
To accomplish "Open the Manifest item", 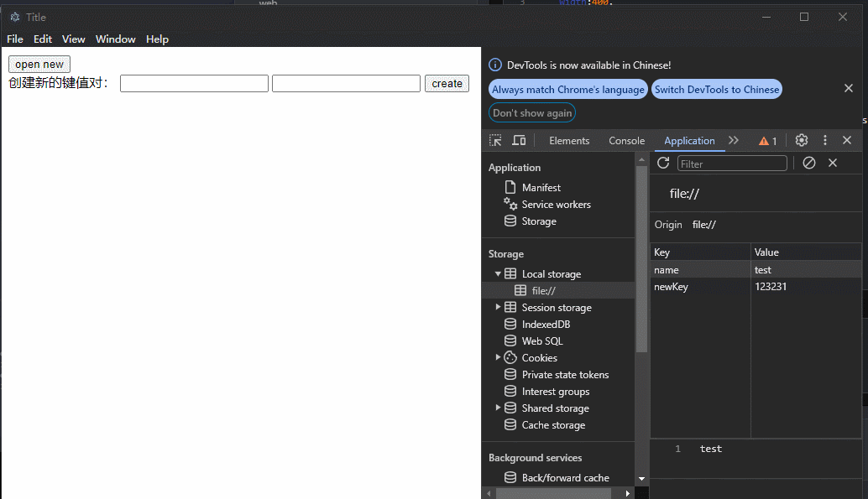I will click(541, 188).
